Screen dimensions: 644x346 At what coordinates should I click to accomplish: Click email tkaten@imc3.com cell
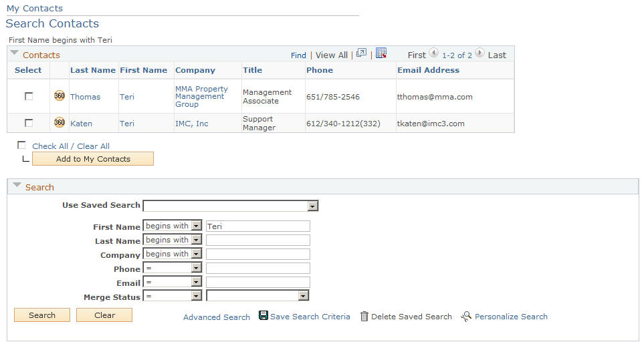click(431, 124)
